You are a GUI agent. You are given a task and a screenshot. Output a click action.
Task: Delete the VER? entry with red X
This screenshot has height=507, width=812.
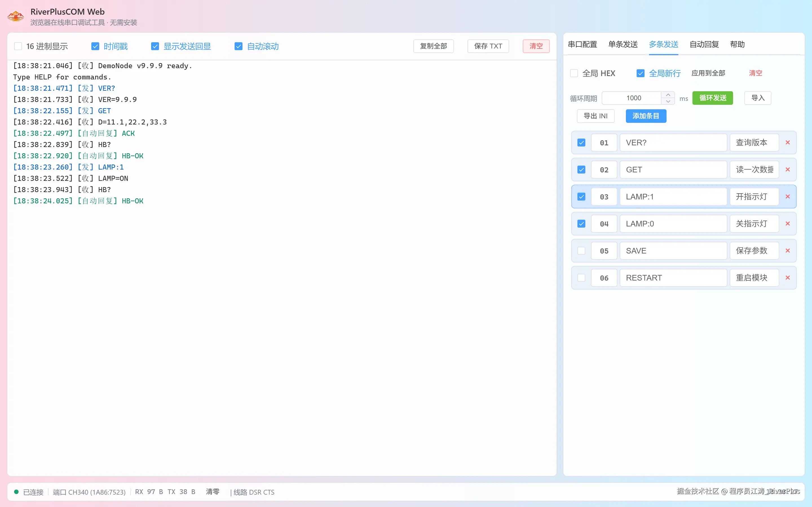[x=787, y=143]
